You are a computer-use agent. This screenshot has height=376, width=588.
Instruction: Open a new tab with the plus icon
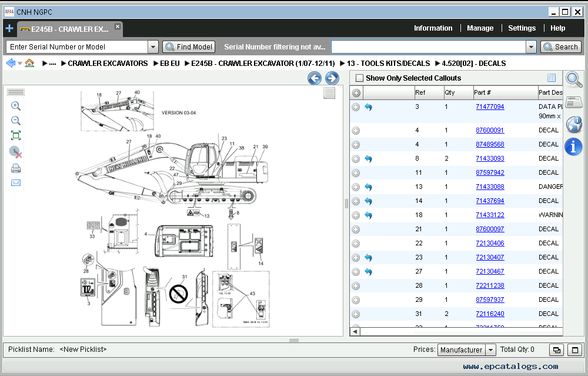[x=9, y=28]
